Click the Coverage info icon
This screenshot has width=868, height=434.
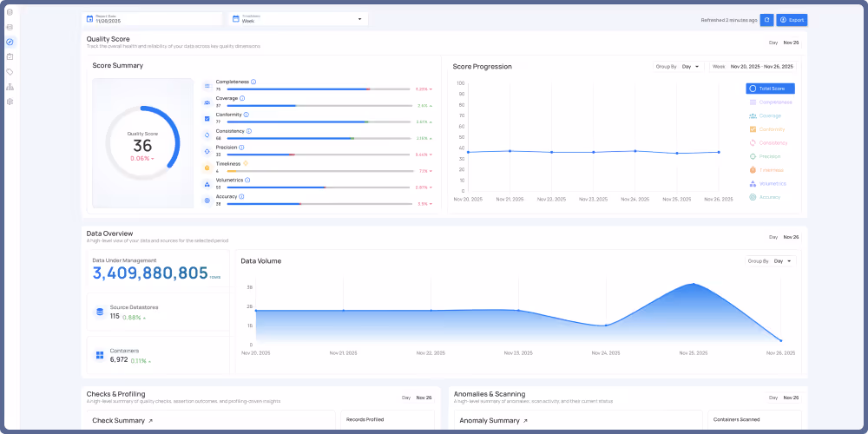point(242,98)
